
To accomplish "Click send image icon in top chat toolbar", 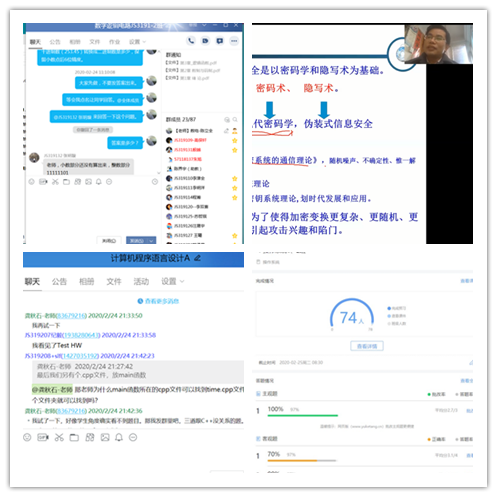I will tap(88, 182).
